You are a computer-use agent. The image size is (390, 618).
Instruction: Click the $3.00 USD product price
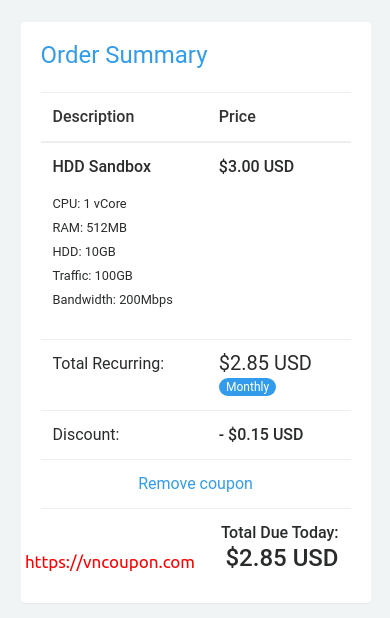point(256,166)
